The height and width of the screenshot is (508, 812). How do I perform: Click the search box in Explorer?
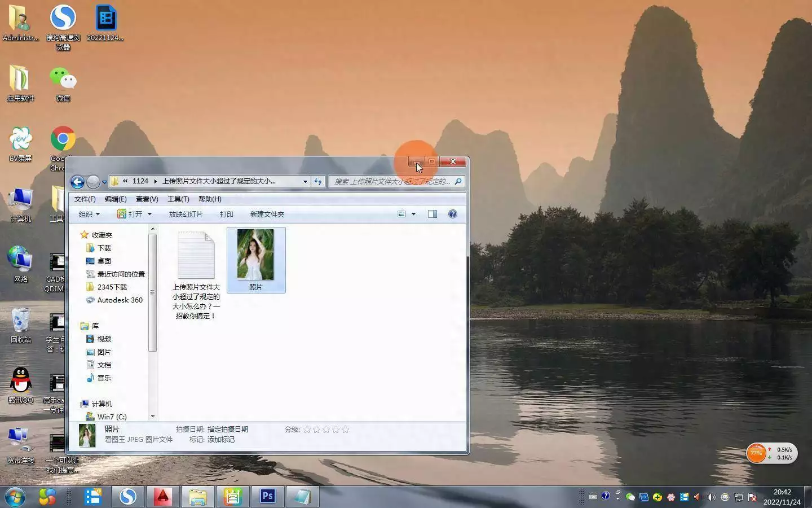pos(392,182)
